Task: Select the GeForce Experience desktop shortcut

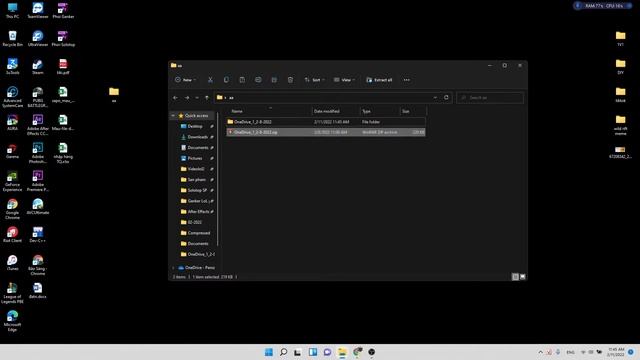Action: [12, 181]
